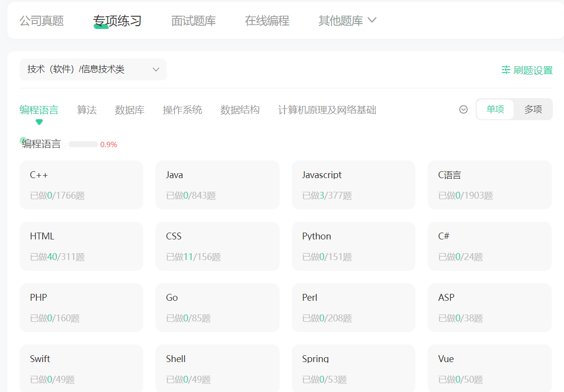Open the C++ practice card
564x392 pixels.
81,185
